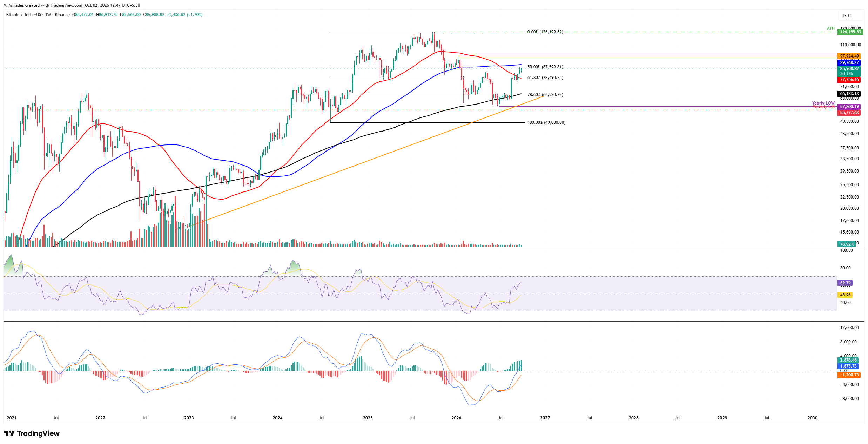
Task: Open the USDT currency selector box
Action: pyautogui.click(x=850, y=15)
